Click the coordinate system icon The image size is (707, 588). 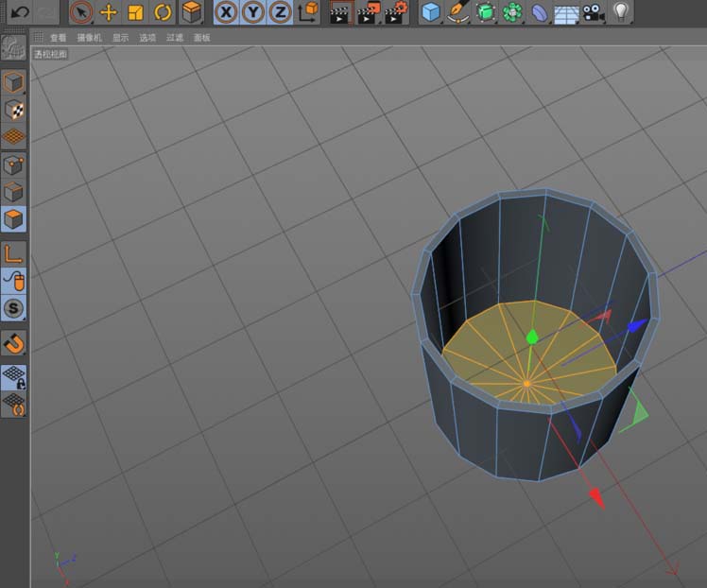[308, 12]
